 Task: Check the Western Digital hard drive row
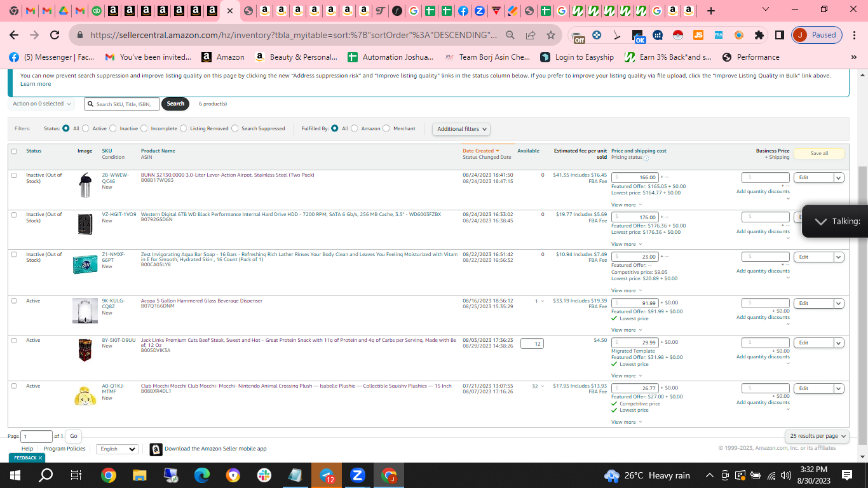(14, 215)
